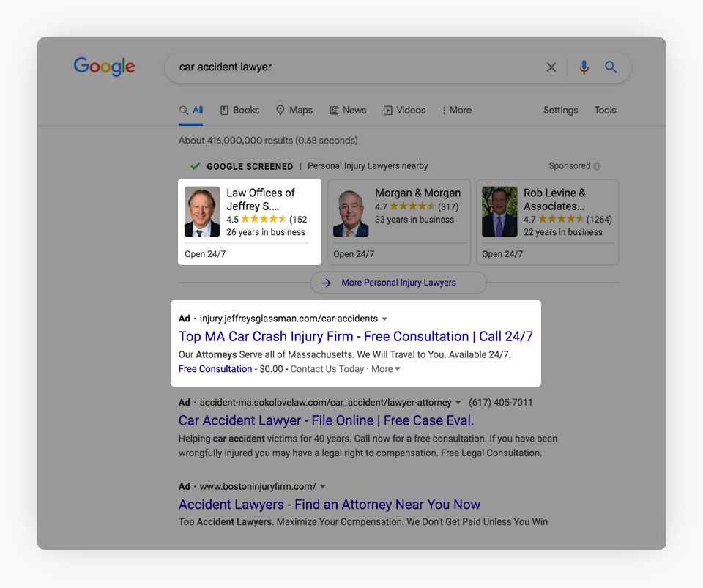Viewport: 703px width, 588px height.
Task: Expand the More sitelinks under Free Consultation
Action: pyautogui.click(x=386, y=369)
